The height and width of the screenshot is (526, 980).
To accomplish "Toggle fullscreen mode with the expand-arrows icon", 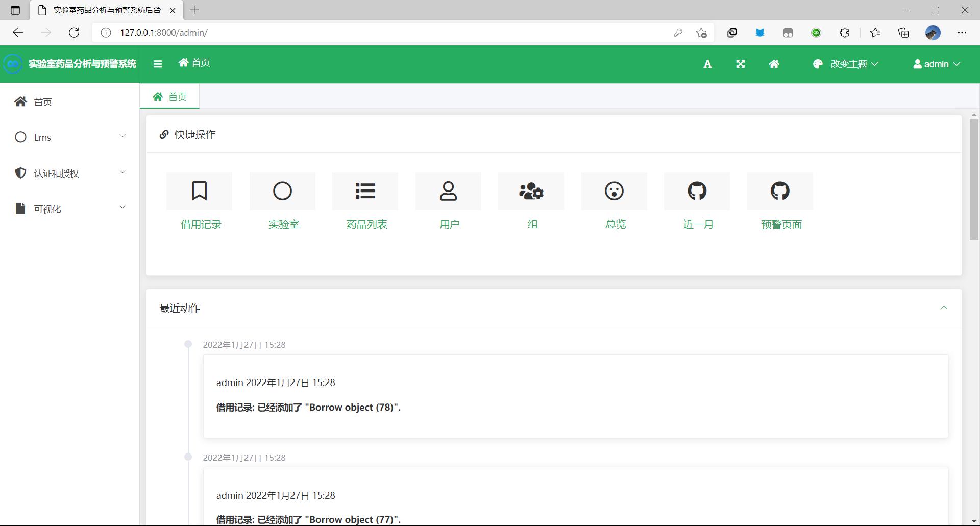I will (740, 64).
